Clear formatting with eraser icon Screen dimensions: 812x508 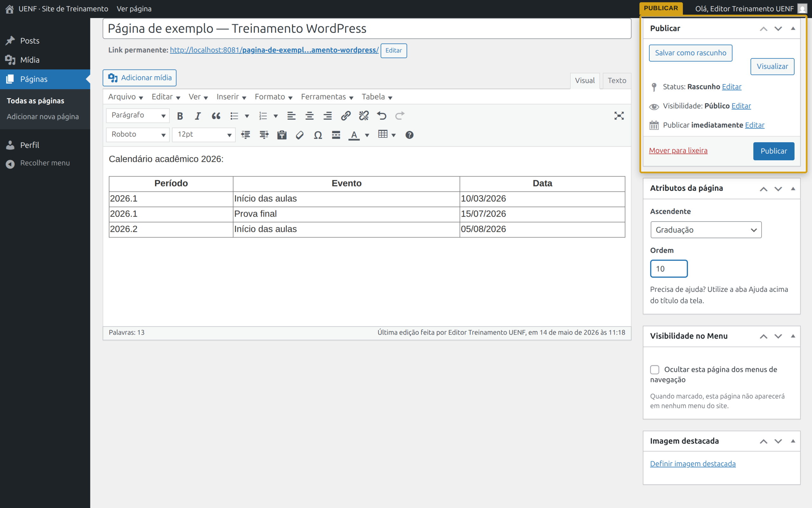coord(300,135)
